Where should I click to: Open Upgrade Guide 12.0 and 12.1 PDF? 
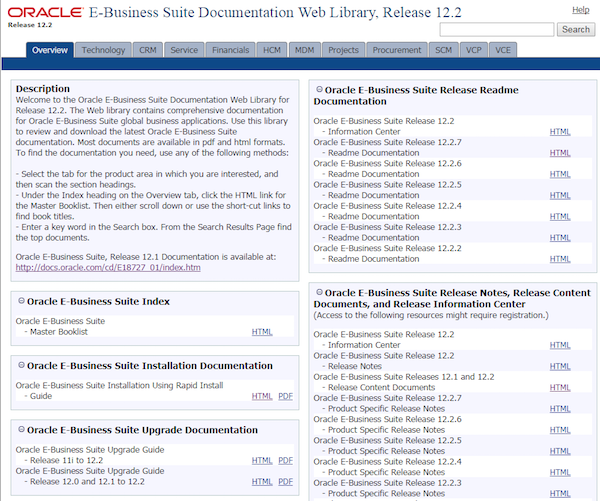coord(285,482)
